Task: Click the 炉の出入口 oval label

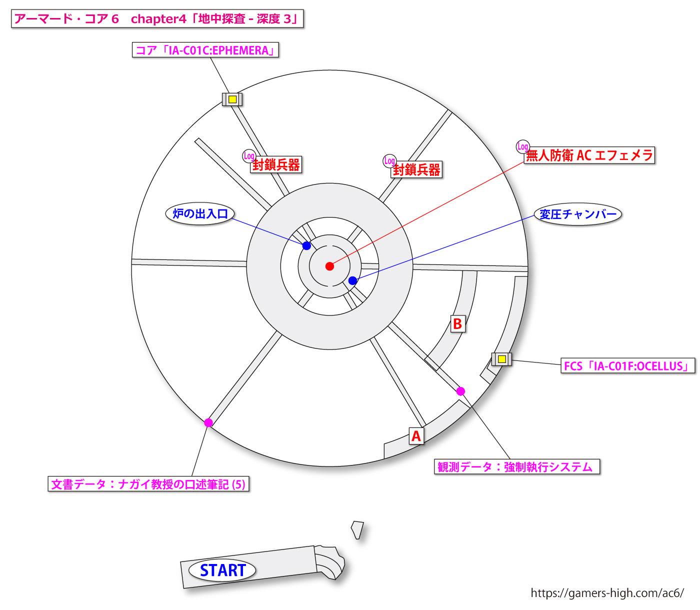Action: point(200,214)
